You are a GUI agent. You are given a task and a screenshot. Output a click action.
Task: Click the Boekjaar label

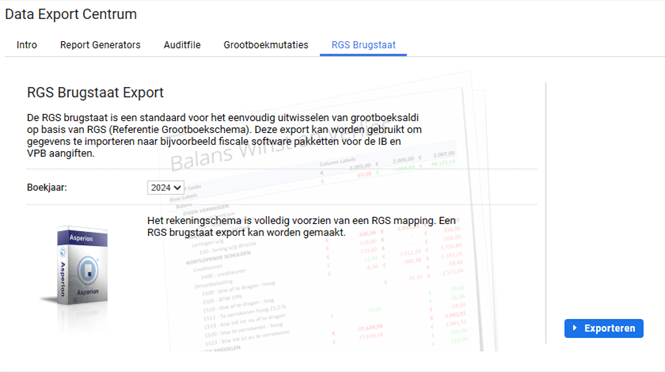tap(47, 187)
